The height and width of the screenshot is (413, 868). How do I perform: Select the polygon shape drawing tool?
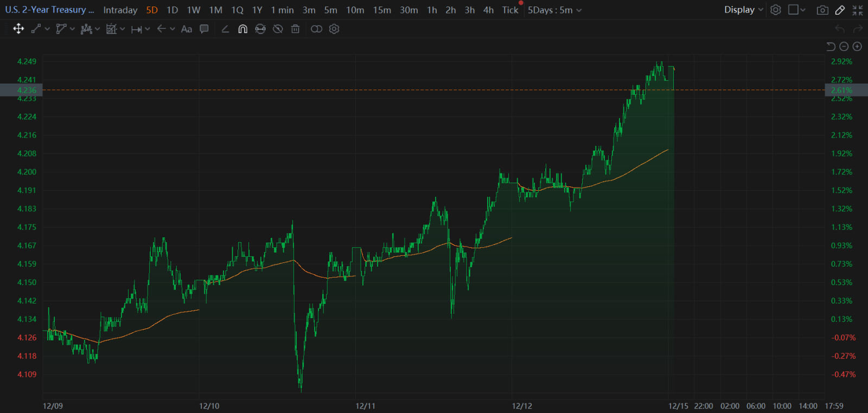[x=61, y=29]
